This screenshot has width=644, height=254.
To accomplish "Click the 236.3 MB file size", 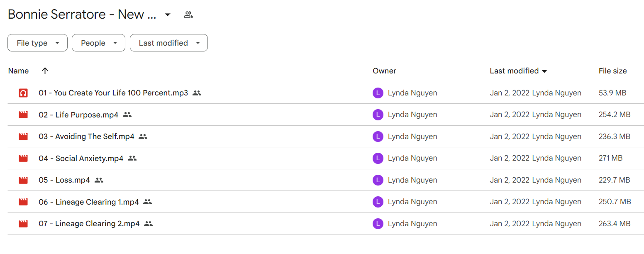I will pos(615,137).
